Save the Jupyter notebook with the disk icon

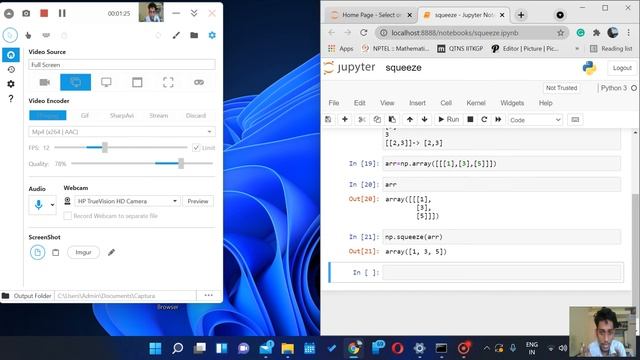coord(328,120)
